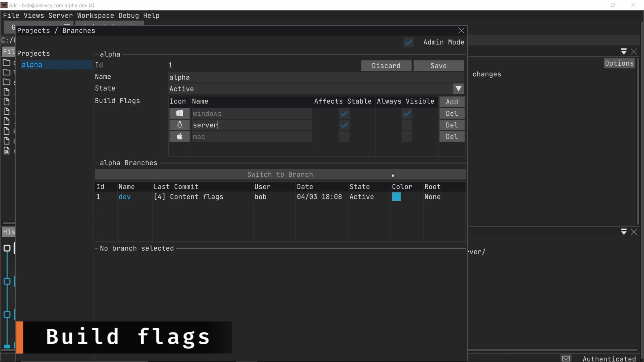Enable Affects Stable for the mac flag
Image resolution: width=644 pixels, height=362 pixels.
(344, 137)
